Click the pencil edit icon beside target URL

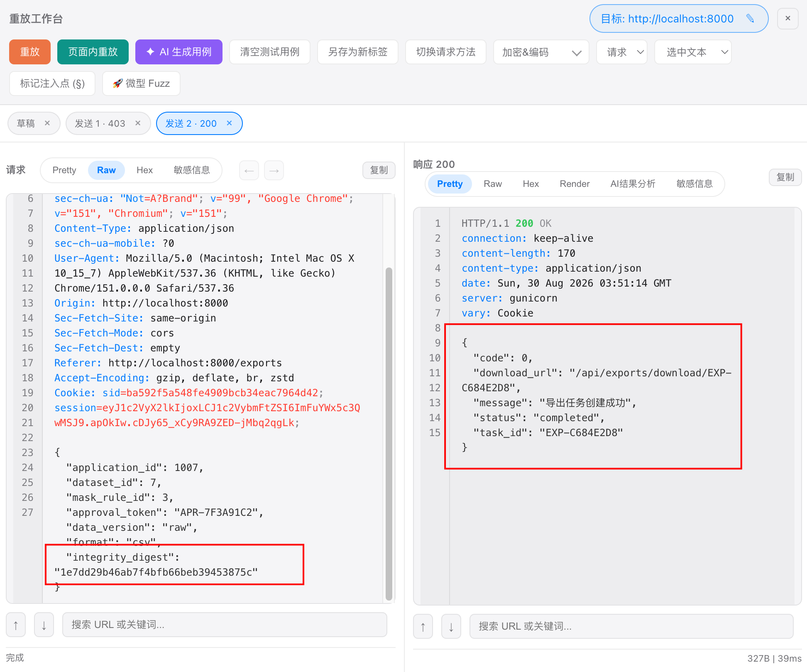[750, 19]
